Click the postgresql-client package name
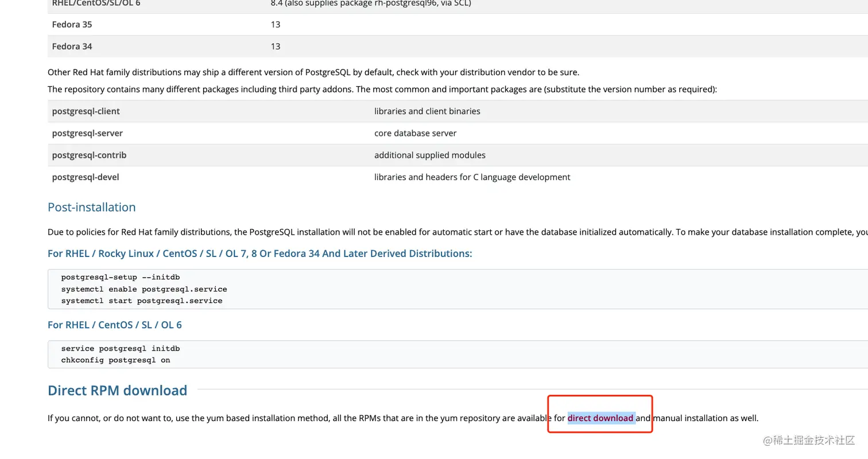868x459 pixels. click(x=86, y=111)
